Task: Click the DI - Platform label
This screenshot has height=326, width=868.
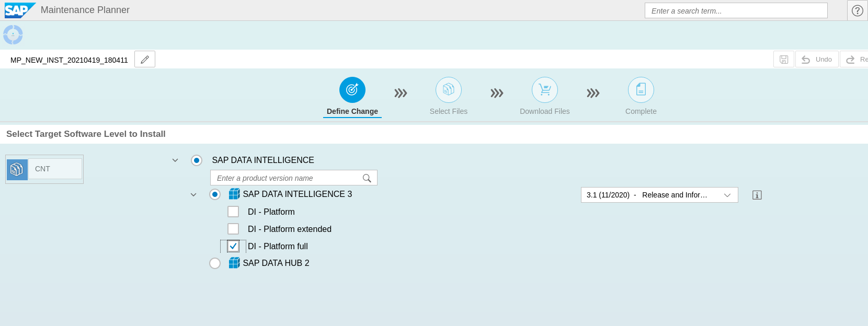Action: point(271,212)
